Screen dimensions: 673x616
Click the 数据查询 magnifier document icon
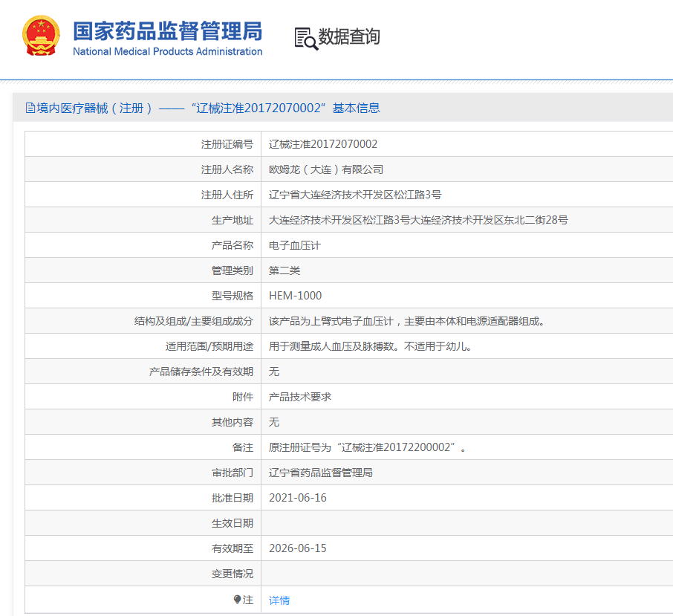[307, 39]
